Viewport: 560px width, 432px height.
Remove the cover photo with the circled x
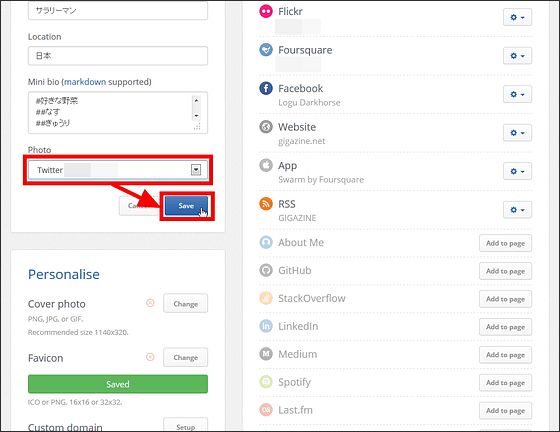pos(150,303)
